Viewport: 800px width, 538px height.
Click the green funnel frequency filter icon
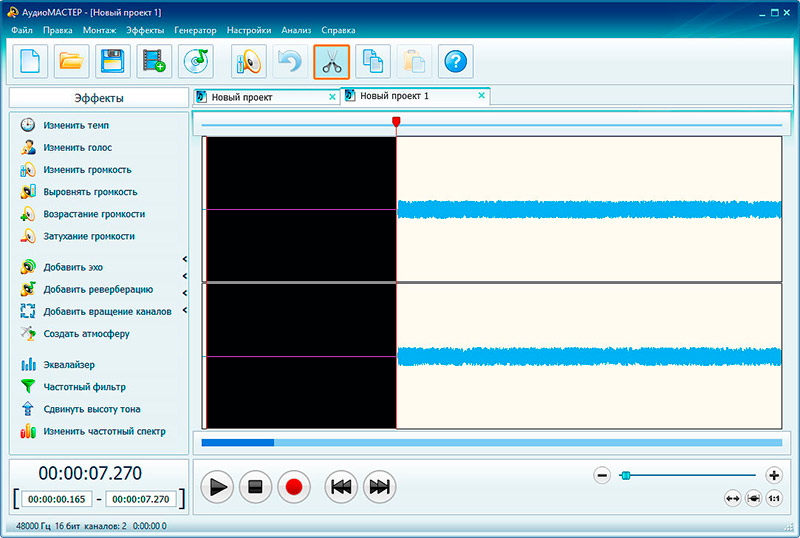pyautogui.click(x=28, y=387)
